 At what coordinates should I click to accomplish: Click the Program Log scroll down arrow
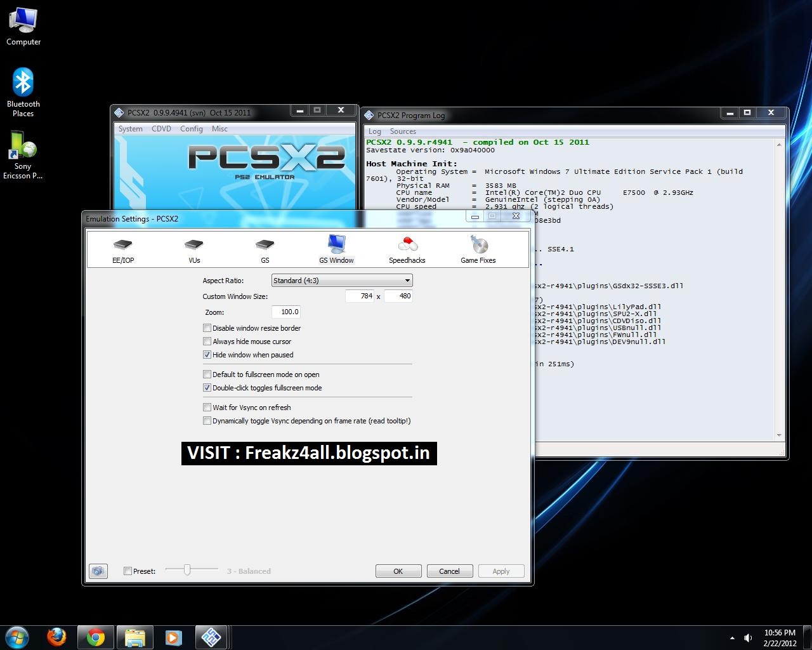tap(779, 435)
